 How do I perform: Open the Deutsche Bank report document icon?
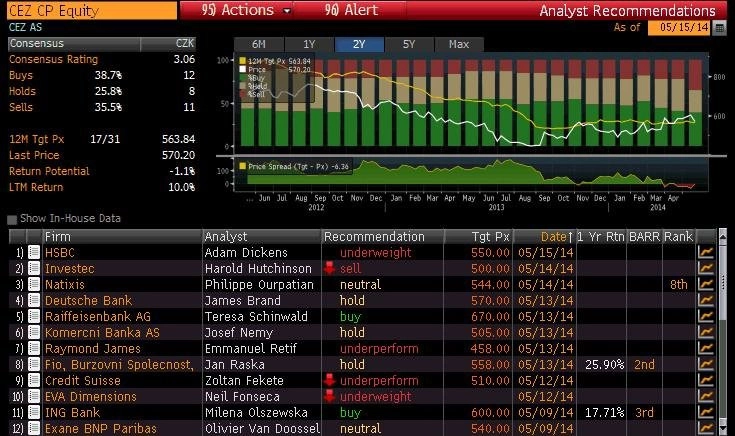pos(34,300)
